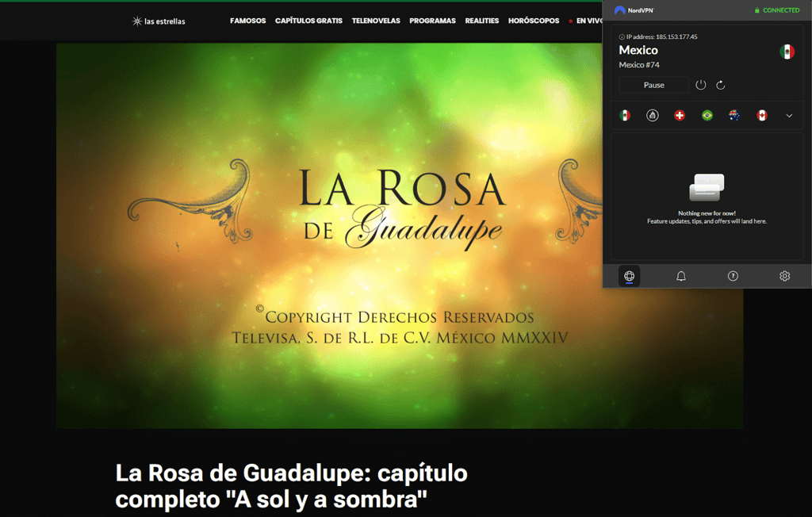Click the power disconnect icon
This screenshot has height=517, width=812.
(x=701, y=85)
